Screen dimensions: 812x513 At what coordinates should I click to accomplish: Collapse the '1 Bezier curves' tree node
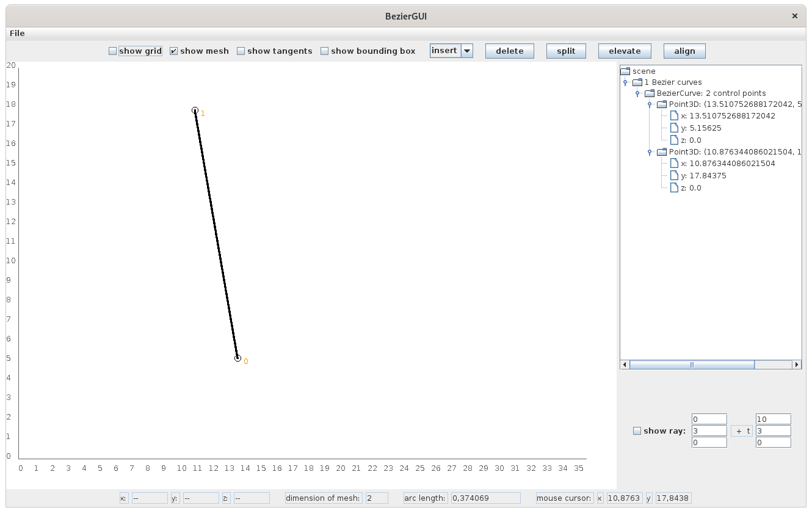pos(625,82)
